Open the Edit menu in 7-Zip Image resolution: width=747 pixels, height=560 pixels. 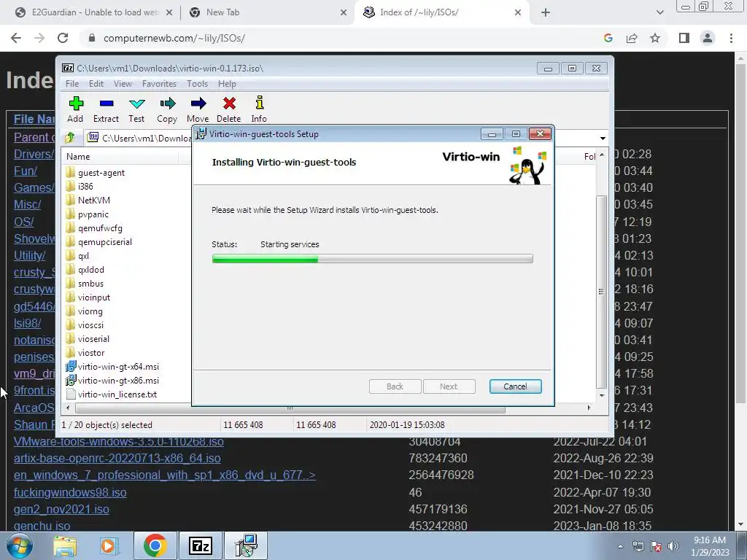click(x=96, y=84)
